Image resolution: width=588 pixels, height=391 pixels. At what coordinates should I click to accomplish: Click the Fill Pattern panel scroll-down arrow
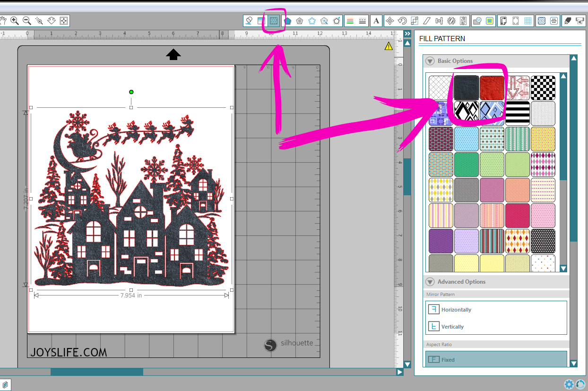point(574,364)
